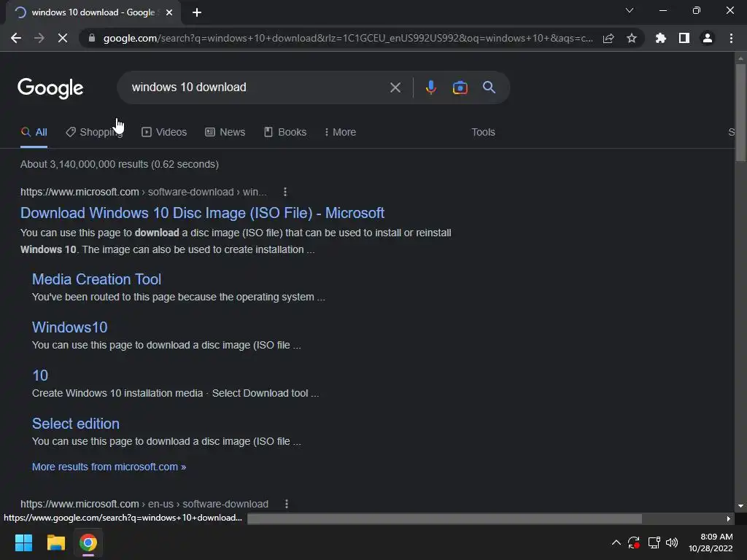This screenshot has height=560, width=747.
Task: Open the Chrome profile menu
Action: [x=708, y=38]
